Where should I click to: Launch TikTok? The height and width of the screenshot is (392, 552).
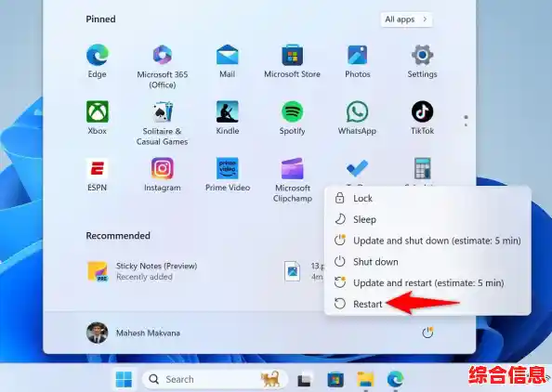click(x=422, y=118)
